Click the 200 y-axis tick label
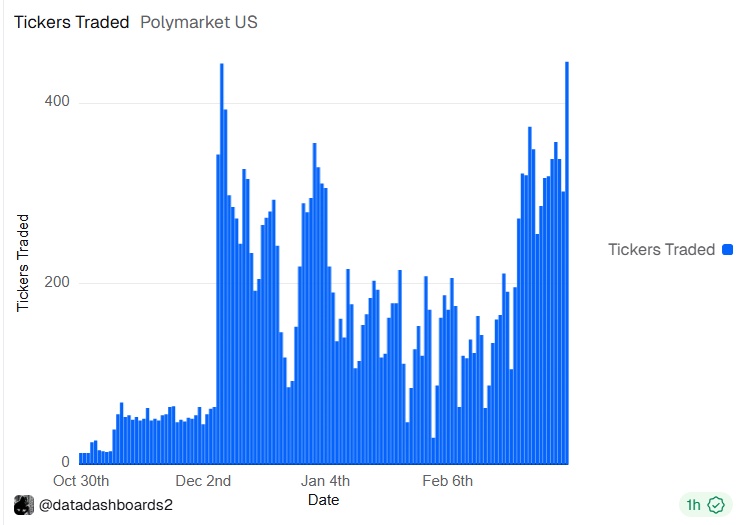740x525 pixels. 57,282
